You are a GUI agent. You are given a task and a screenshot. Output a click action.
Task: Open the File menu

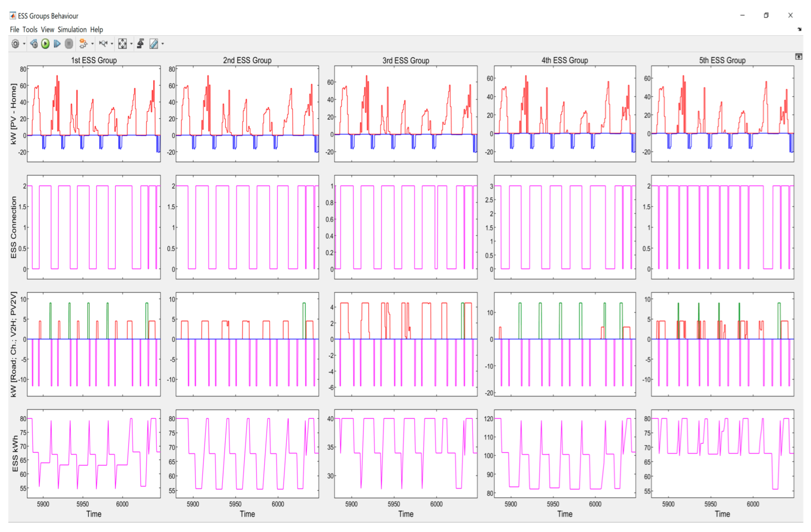[x=14, y=30]
